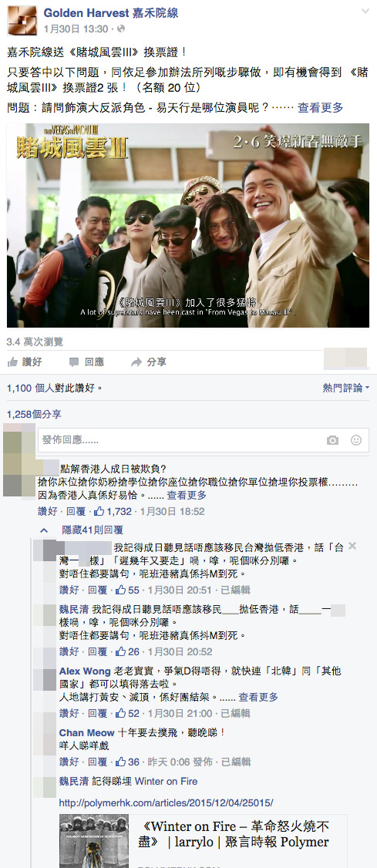
Task: Click the 分享 share arrow icon
Action: (x=136, y=362)
